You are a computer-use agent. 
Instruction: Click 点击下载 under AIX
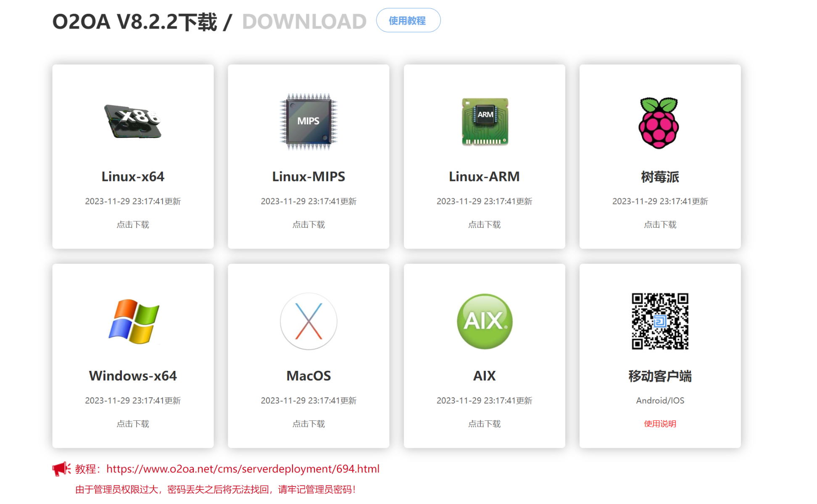tap(485, 424)
